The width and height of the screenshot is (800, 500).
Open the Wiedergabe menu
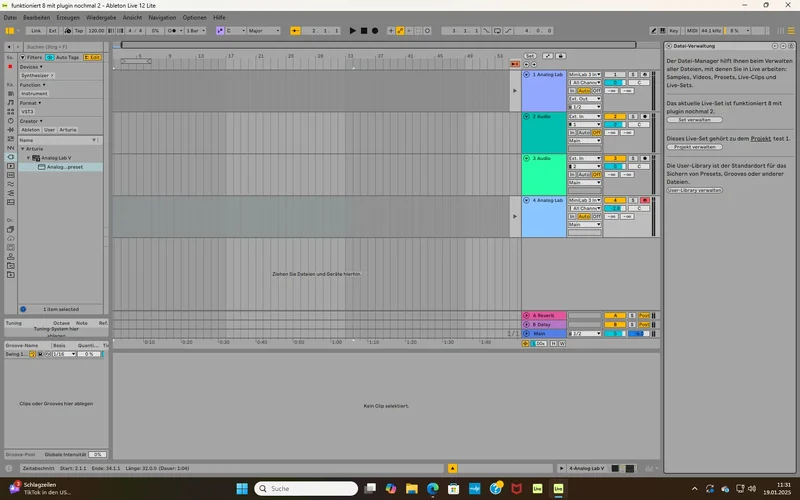tap(101, 17)
